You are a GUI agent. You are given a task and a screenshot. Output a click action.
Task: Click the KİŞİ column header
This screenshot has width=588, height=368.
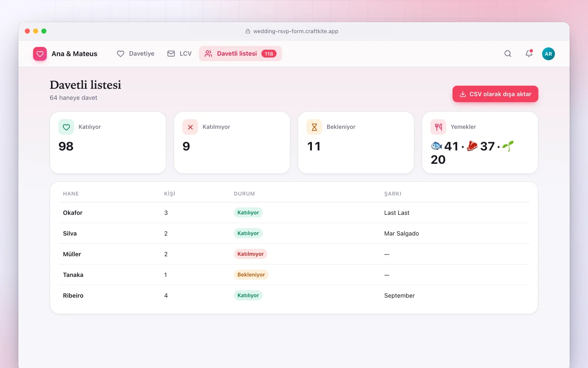point(170,194)
